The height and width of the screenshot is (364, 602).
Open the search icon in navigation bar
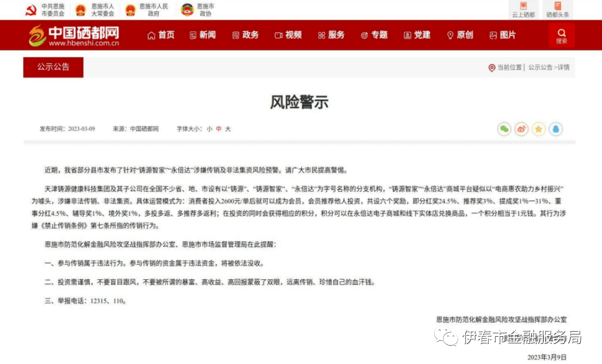pyautogui.click(x=561, y=35)
